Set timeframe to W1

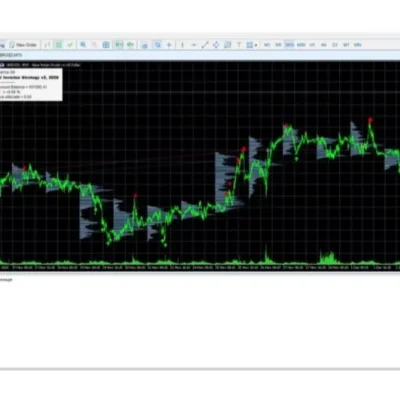[346, 45]
